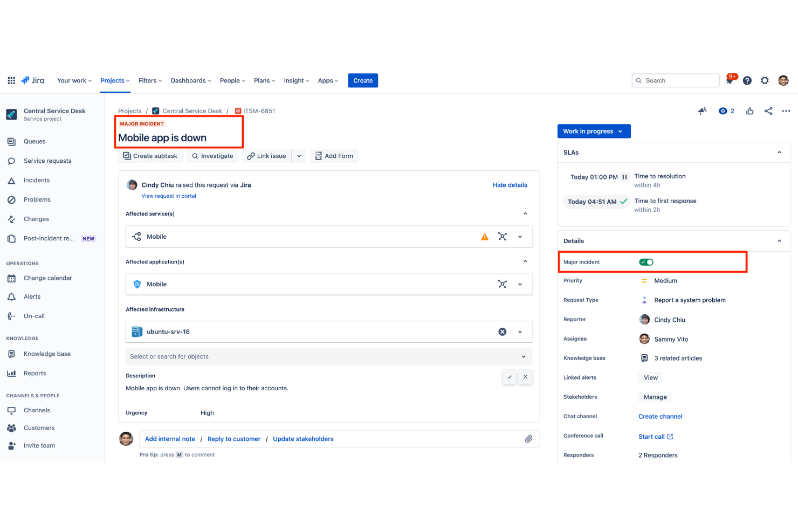Click the global Search field
This screenshot has height=532, width=798.
point(675,80)
